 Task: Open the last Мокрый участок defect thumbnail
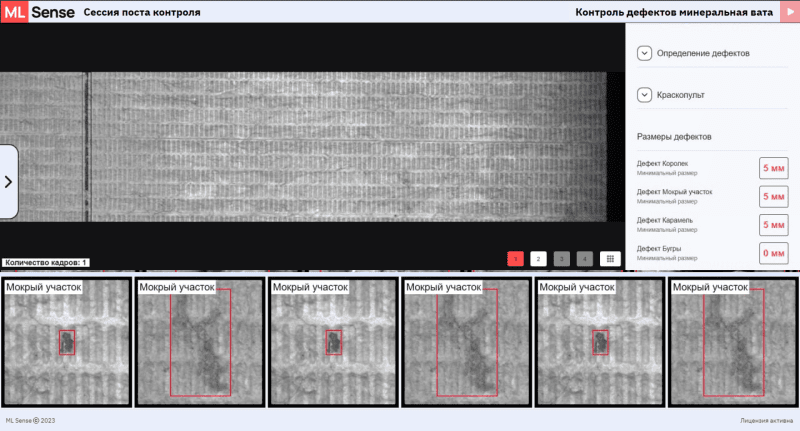coord(733,342)
